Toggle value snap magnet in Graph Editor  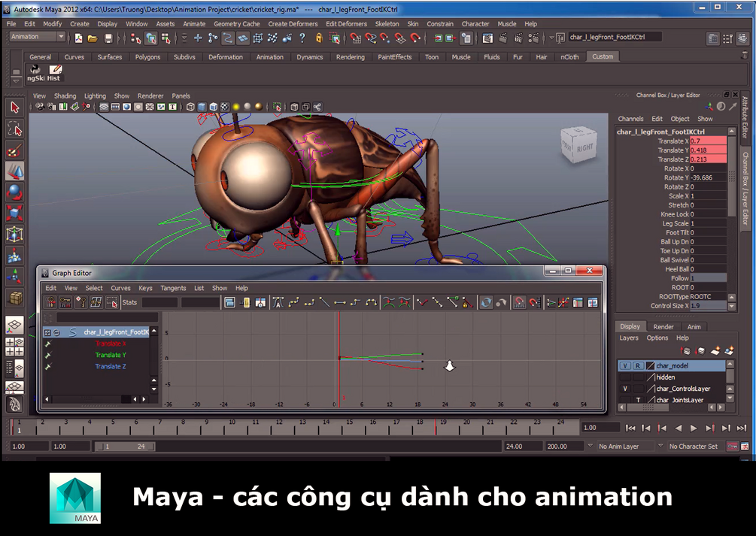[x=534, y=302]
